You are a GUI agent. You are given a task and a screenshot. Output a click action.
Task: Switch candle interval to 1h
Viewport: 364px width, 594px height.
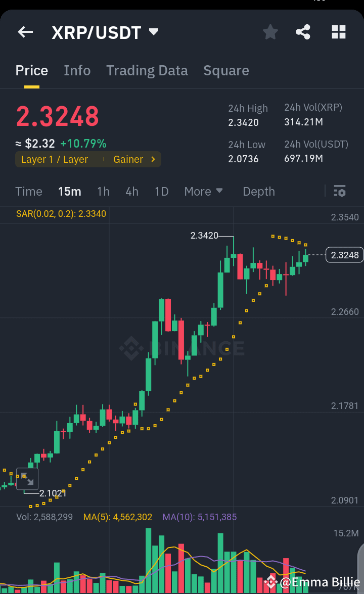103,192
